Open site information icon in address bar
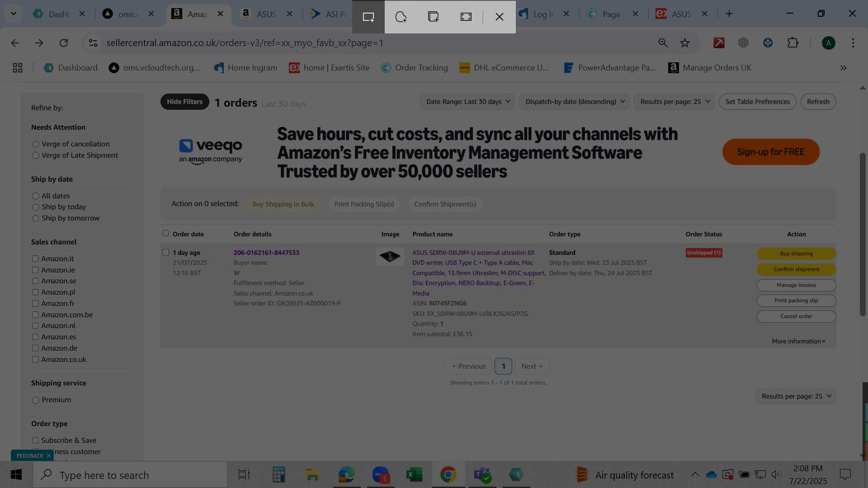 click(x=93, y=43)
